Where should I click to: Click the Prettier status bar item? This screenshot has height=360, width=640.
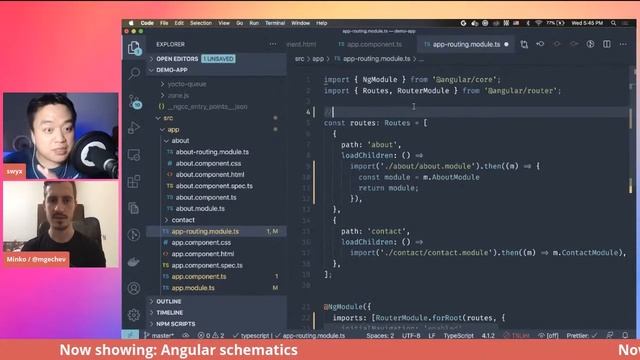pos(582,336)
